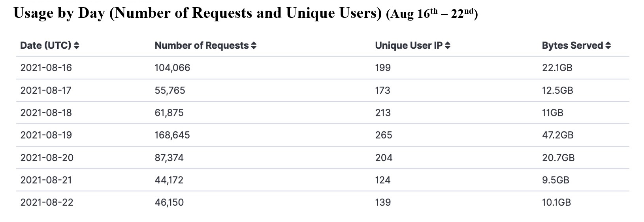Viewport: 644px width, 222px height.
Task: Sort by Unique User IP header
Action: pyautogui.click(x=409, y=46)
